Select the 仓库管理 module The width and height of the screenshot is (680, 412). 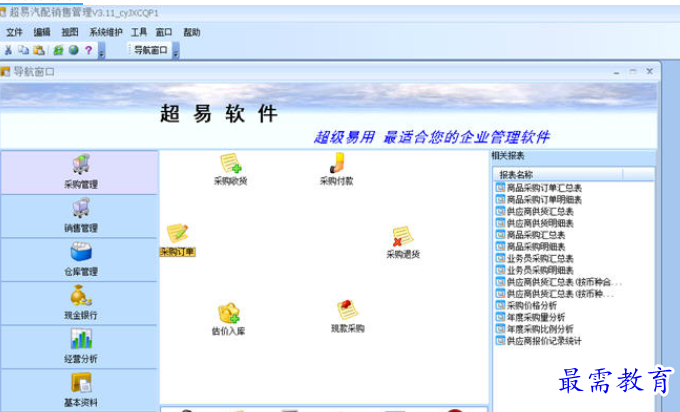click(79, 260)
